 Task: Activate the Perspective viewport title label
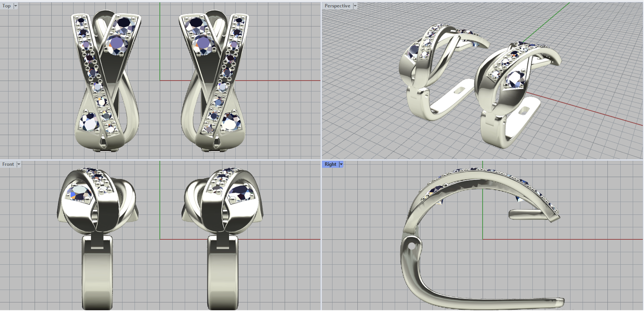coord(337,6)
